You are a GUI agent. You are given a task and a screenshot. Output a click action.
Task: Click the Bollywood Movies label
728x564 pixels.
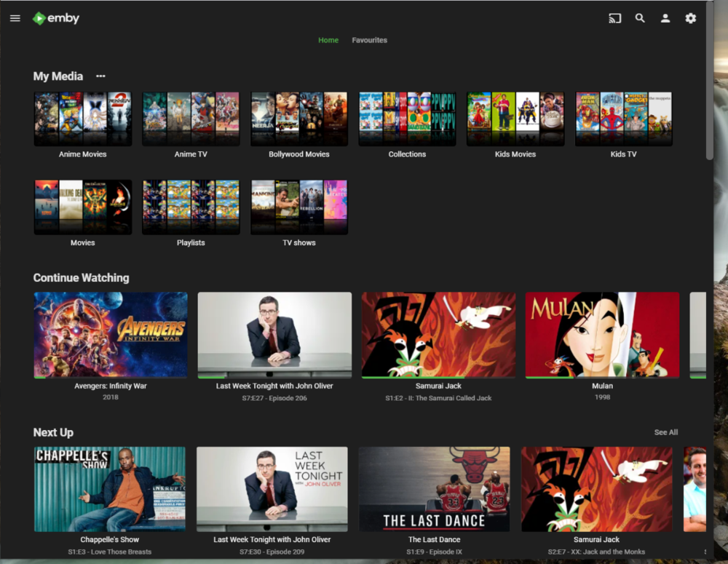point(299,154)
